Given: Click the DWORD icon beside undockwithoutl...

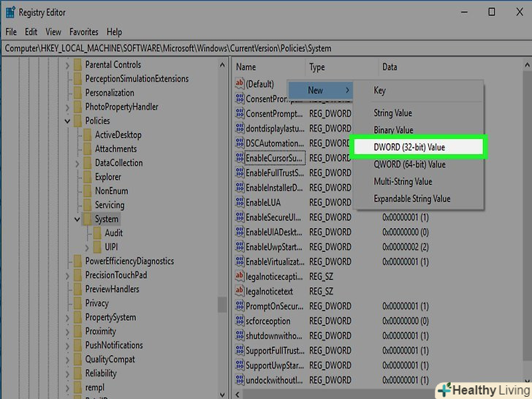Looking at the screenshot, I should tap(240, 380).
